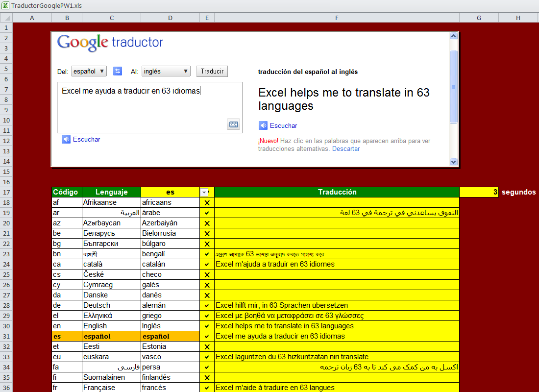Toggle the X mark in the finlandés row
This screenshot has height=392, width=539.
[207, 378]
